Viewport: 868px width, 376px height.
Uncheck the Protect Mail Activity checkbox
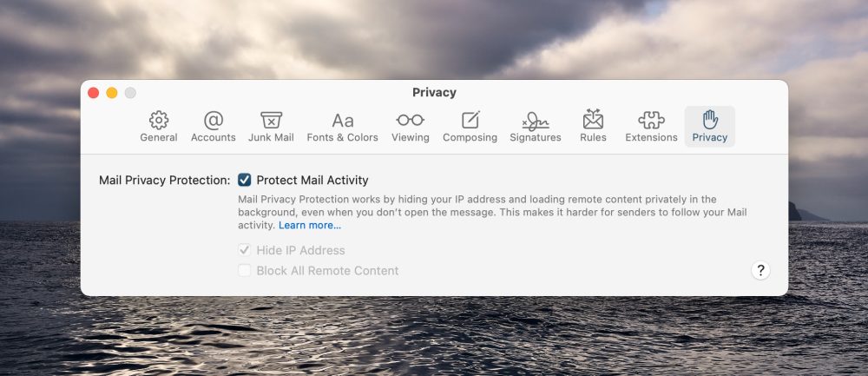(244, 180)
